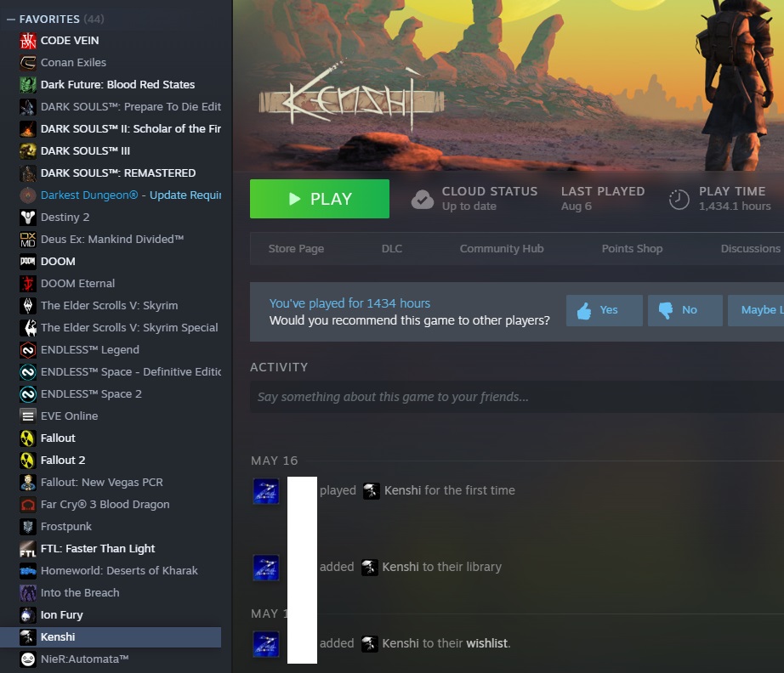Viewport: 784px width, 673px height.
Task: Launch Kenshi with the Play button
Action: (320, 199)
